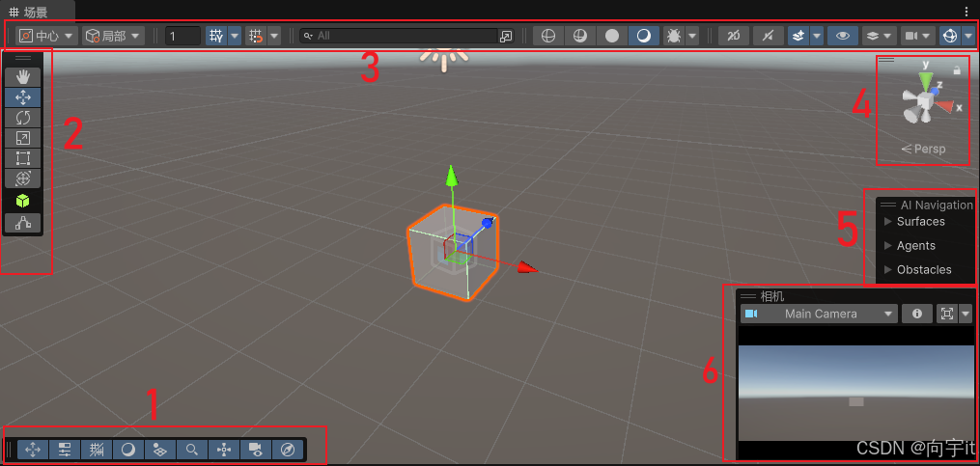
Task: Open the layers stack dropdown in toolbar
Action: [x=879, y=36]
